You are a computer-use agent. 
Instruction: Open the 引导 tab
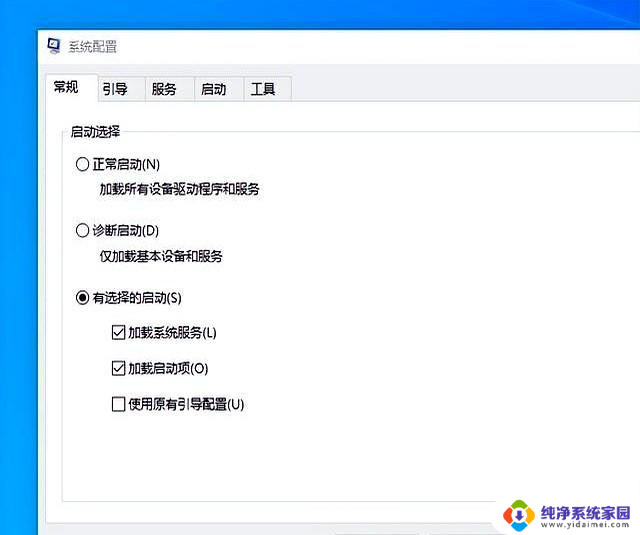pos(122,89)
